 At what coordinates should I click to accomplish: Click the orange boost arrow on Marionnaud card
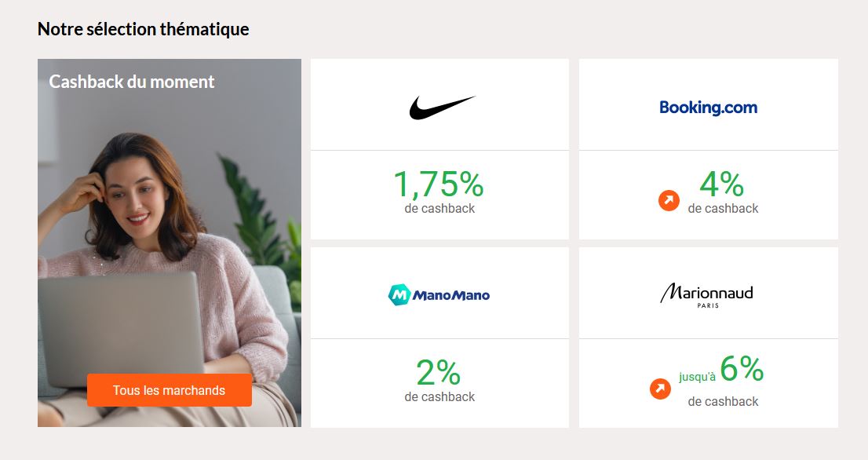pyautogui.click(x=659, y=388)
